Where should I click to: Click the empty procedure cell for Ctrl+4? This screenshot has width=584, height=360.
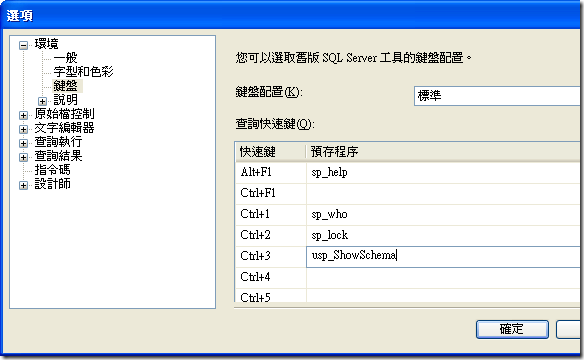[x=443, y=277]
